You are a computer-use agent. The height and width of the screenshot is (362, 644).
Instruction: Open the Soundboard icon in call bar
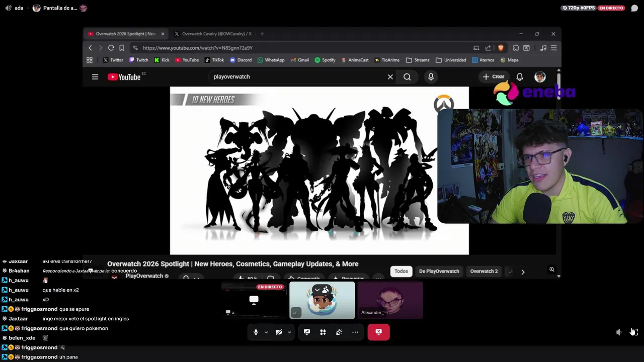click(x=339, y=332)
